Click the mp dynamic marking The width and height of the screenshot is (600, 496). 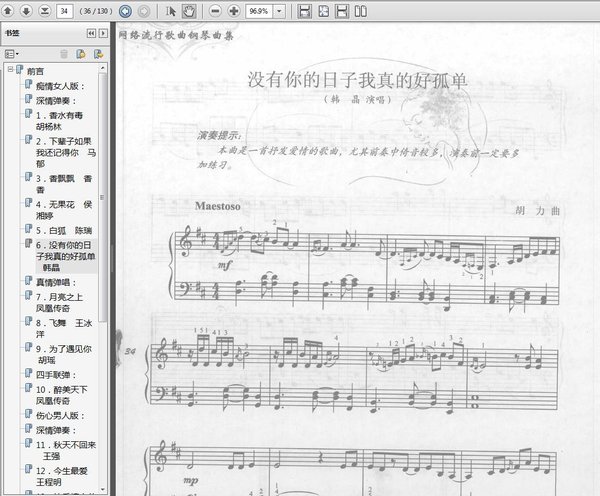191,480
